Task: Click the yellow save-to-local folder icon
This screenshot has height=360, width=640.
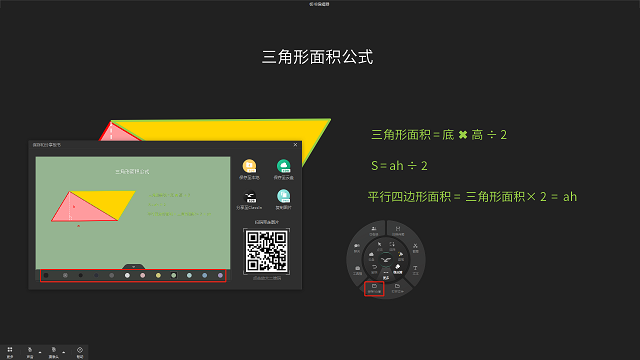Action: pos(249,166)
